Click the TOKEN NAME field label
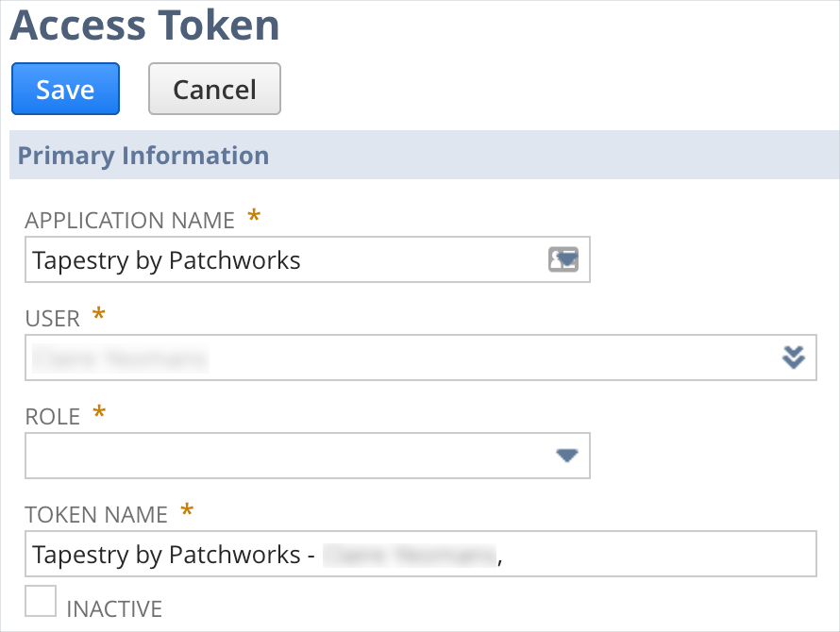840x632 pixels. click(96, 515)
